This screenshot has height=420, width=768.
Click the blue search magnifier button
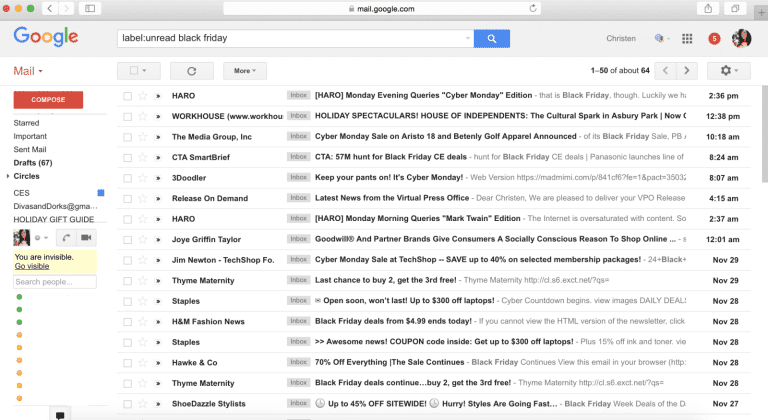tap(492, 38)
